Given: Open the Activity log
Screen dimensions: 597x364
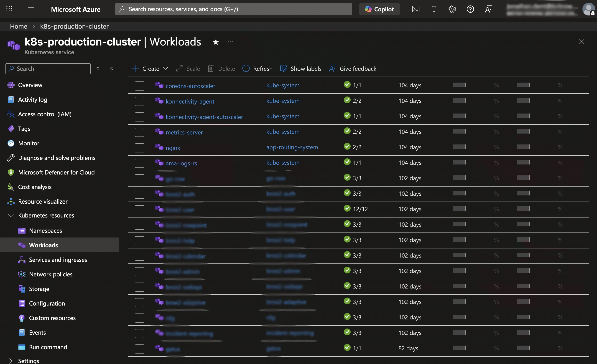Looking at the screenshot, I should pyautogui.click(x=33, y=99).
